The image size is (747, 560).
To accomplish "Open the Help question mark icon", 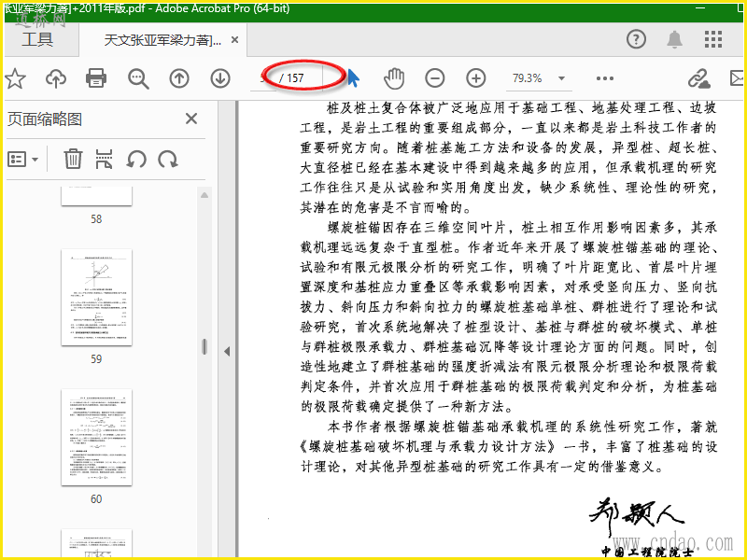I will coord(636,39).
